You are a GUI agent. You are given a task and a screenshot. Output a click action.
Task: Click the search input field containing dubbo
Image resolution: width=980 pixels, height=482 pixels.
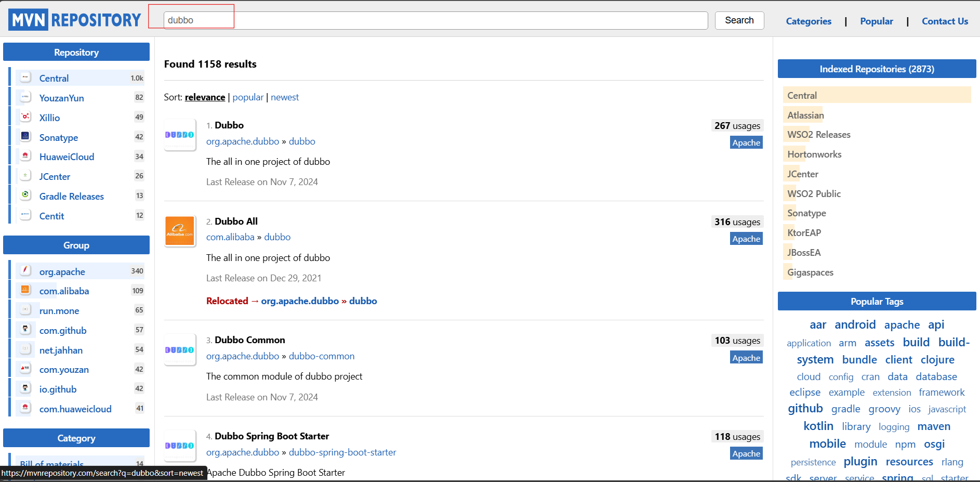tap(435, 20)
